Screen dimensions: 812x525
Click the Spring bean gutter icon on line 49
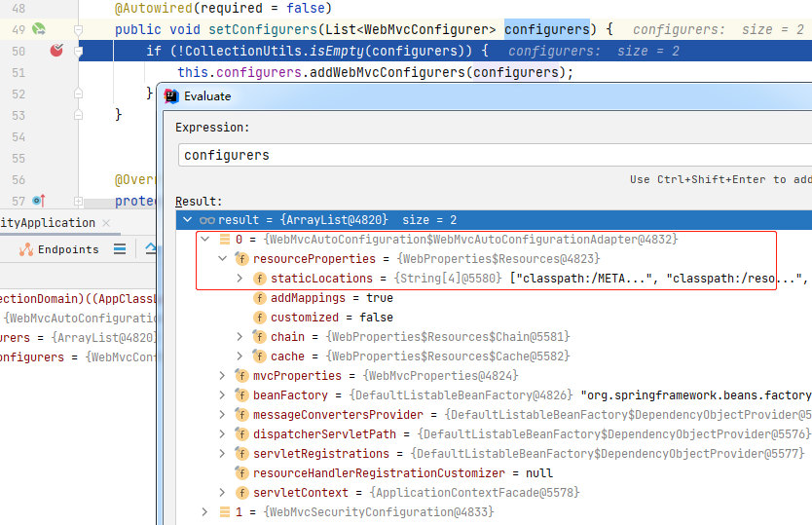[39, 29]
